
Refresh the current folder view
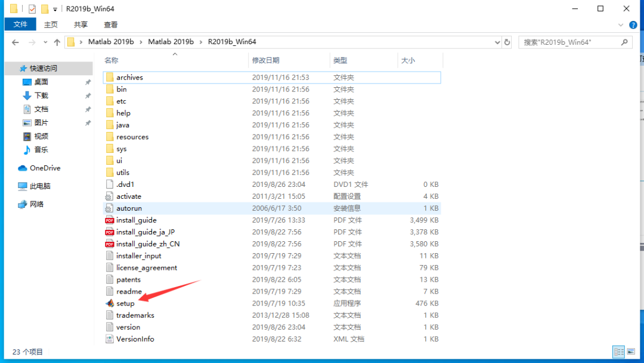pos(507,42)
